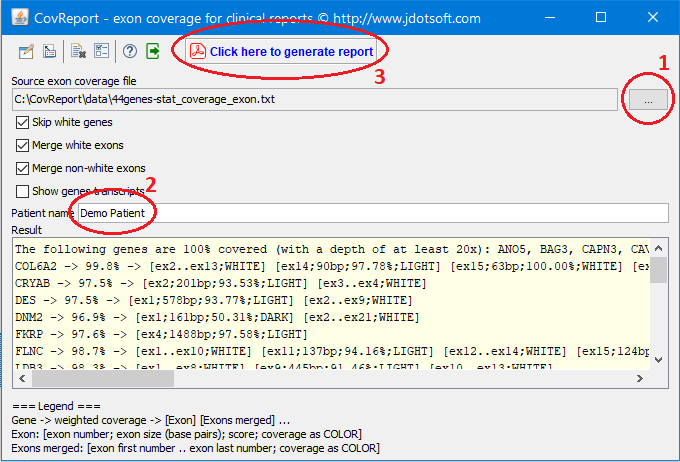The width and height of the screenshot is (680, 462).
Task: Click vertical scrollbar up arrow in Result
Action: click(659, 248)
